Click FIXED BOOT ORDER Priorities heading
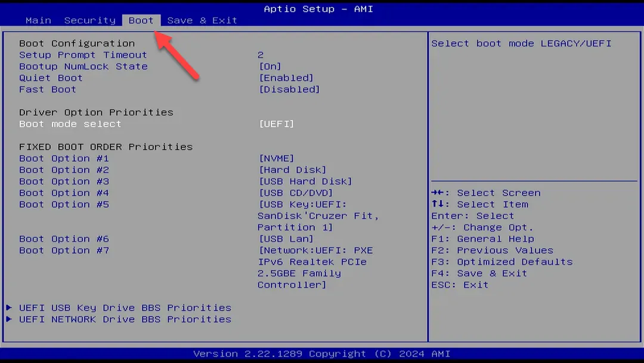Image resolution: width=644 pixels, height=363 pixels. [106, 147]
